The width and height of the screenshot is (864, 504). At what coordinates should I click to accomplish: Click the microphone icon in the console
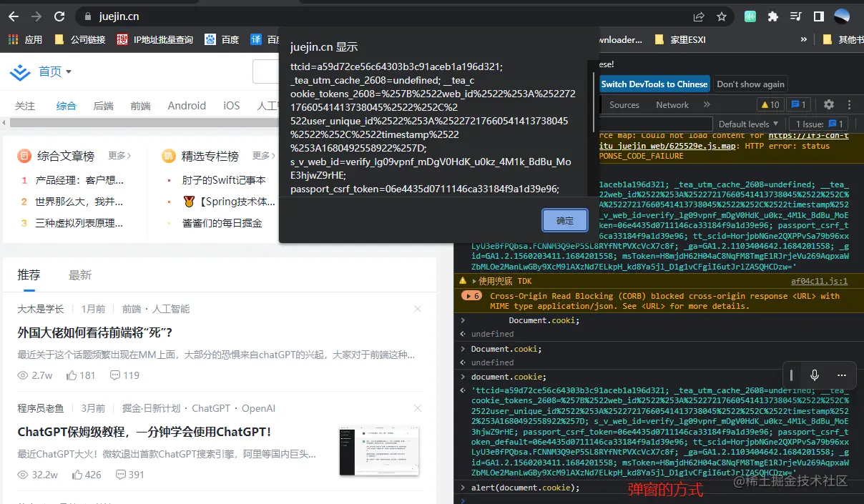(814, 375)
